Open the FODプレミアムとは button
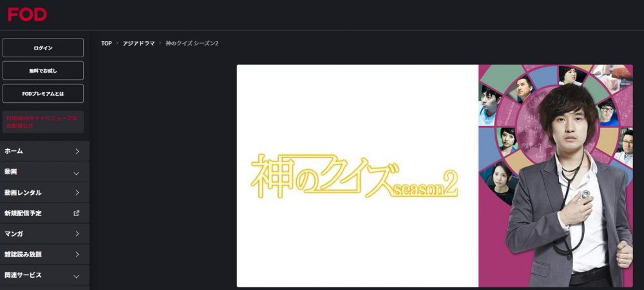 [x=43, y=93]
